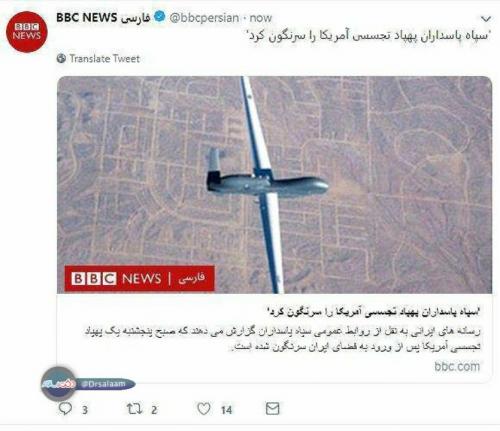This screenshot has height=431, width=500.
Task: Open the bbc.com source link
Action: (x=457, y=366)
